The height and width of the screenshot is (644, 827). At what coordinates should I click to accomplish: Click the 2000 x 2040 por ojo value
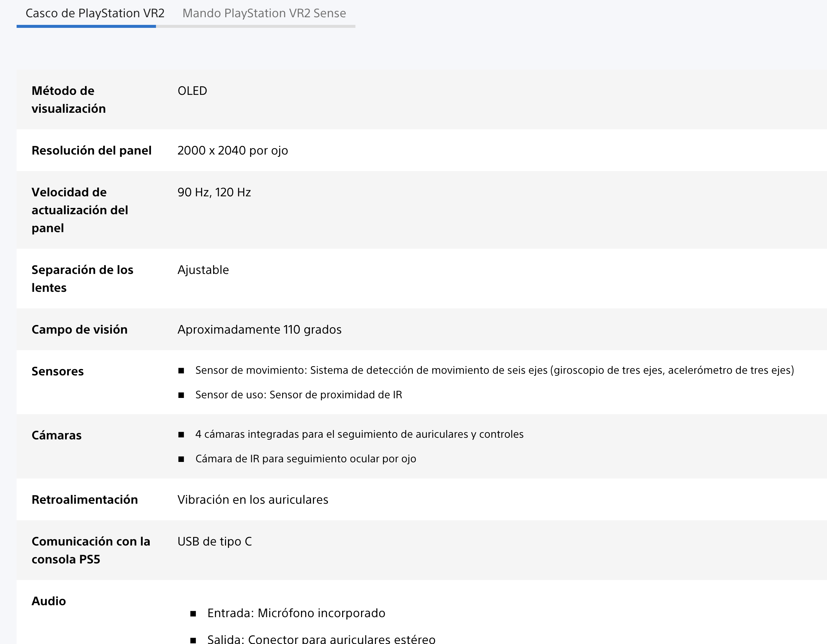pyautogui.click(x=233, y=150)
